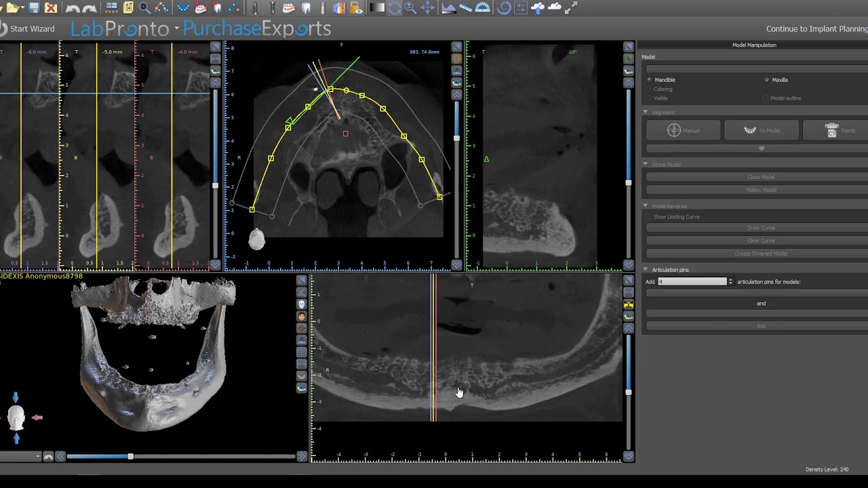Click the spiral reset icon in top toolbar
The height and width of the screenshot is (488, 868).
[x=504, y=7]
